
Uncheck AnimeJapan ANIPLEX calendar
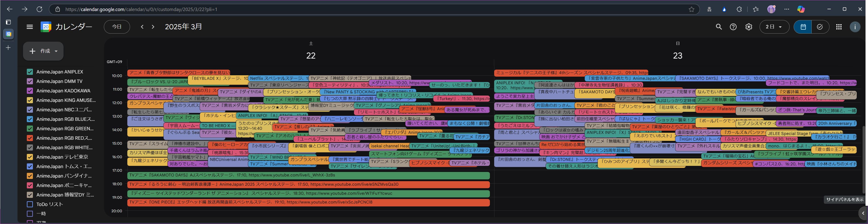click(x=30, y=72)
